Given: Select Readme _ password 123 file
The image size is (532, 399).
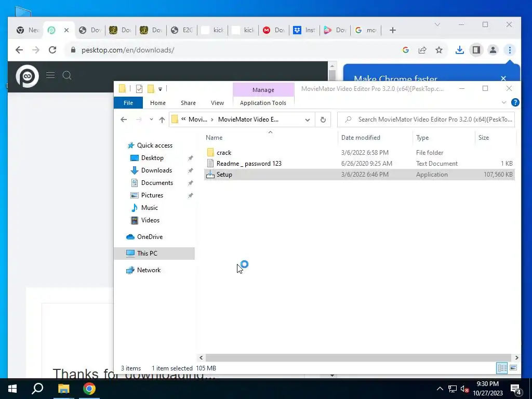Looking at the screenshot, I should 249,164.
